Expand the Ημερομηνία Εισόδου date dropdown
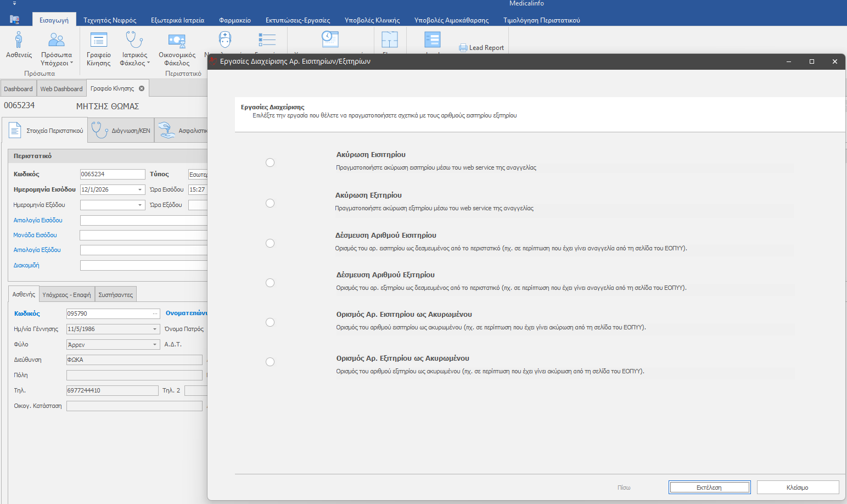 pos(140,189)
